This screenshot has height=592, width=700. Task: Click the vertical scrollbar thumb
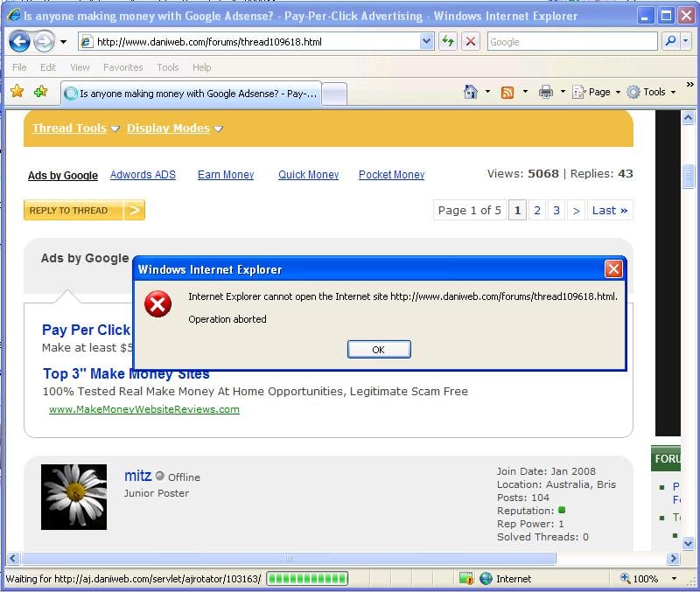point(688,177)
